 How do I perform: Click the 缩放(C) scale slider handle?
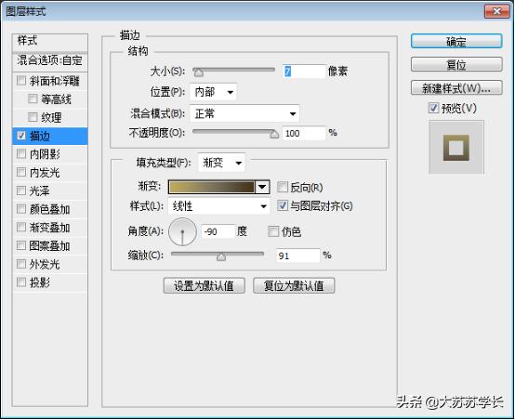coord(221,256)
